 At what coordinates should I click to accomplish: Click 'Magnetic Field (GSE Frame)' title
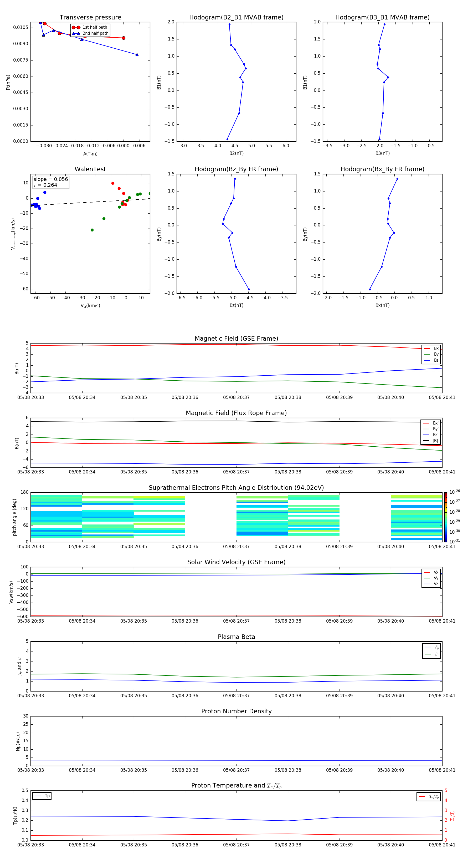(236, 339)
